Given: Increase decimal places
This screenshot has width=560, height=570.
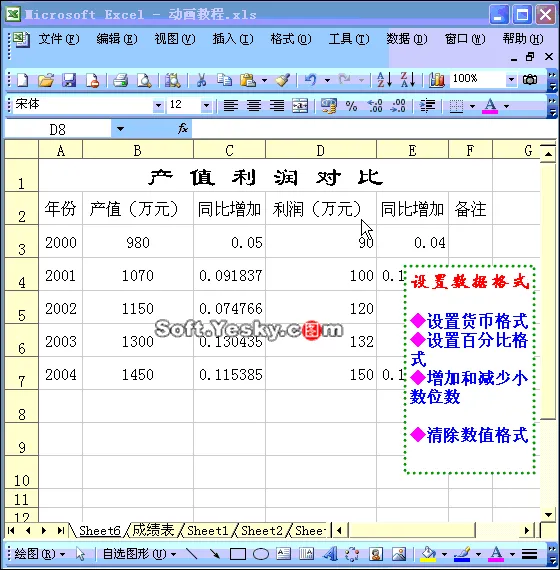Looking at the screenshot, I should click(375, 106).
